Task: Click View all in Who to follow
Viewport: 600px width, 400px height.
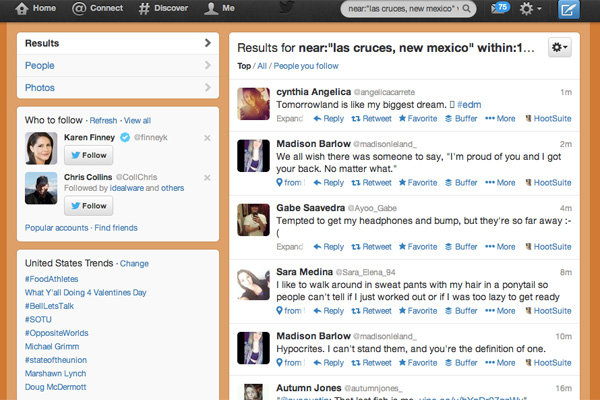Action: pos(137,121)
